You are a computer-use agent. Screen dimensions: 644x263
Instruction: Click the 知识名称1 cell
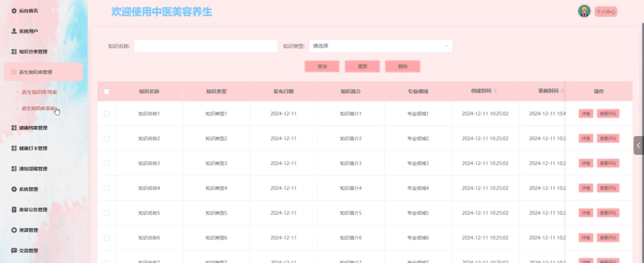[149, 114]
